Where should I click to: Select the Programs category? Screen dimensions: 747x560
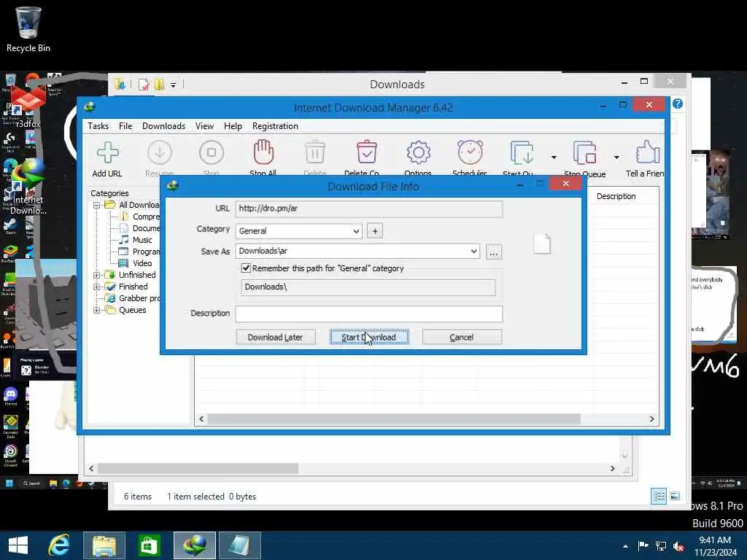coord(140,252)
